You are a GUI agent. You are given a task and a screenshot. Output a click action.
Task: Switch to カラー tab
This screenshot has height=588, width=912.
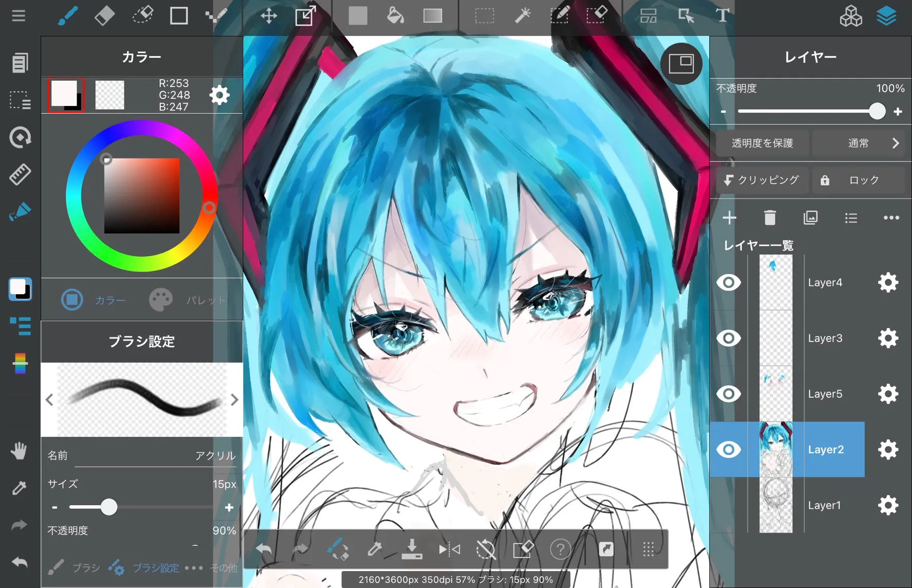(x=94, y=299)
